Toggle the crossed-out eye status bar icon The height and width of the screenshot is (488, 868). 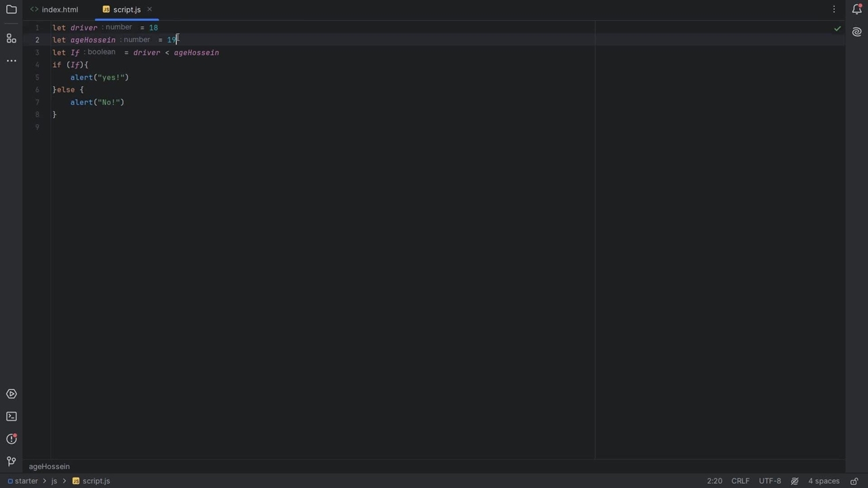point(795,481)
